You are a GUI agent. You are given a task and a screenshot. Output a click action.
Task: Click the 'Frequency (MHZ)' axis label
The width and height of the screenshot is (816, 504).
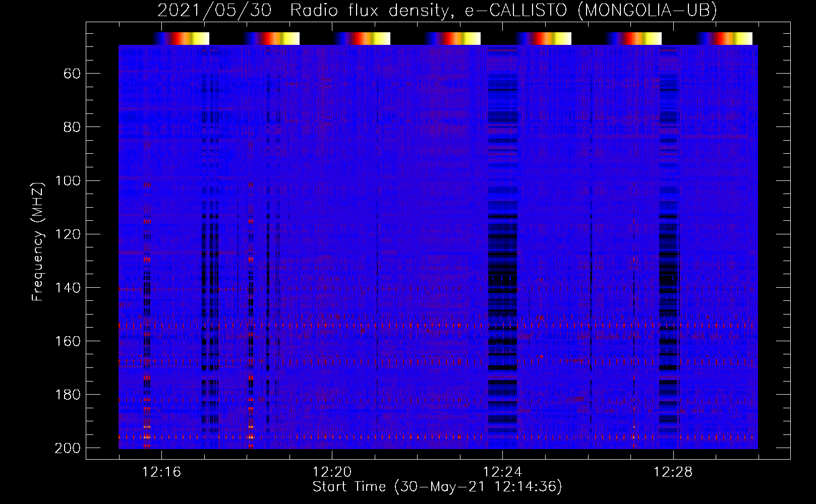pyautogui.click(x=38, y=242)
